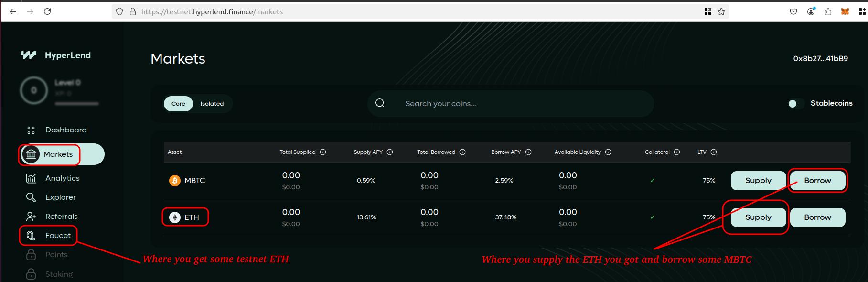
Task: Open Referrals from the sidebar
Action: tap(62, 217)
